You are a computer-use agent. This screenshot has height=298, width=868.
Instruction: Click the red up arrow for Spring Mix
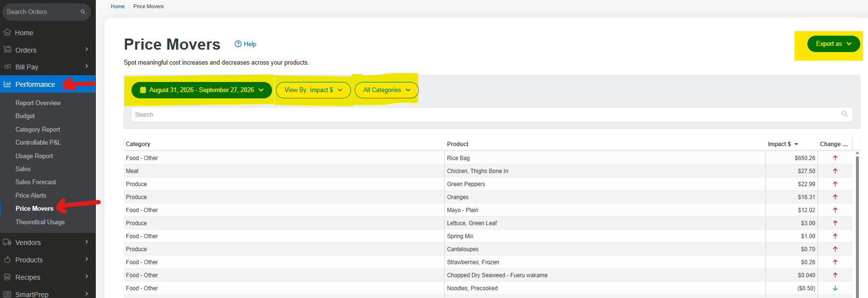click(835, 236)
